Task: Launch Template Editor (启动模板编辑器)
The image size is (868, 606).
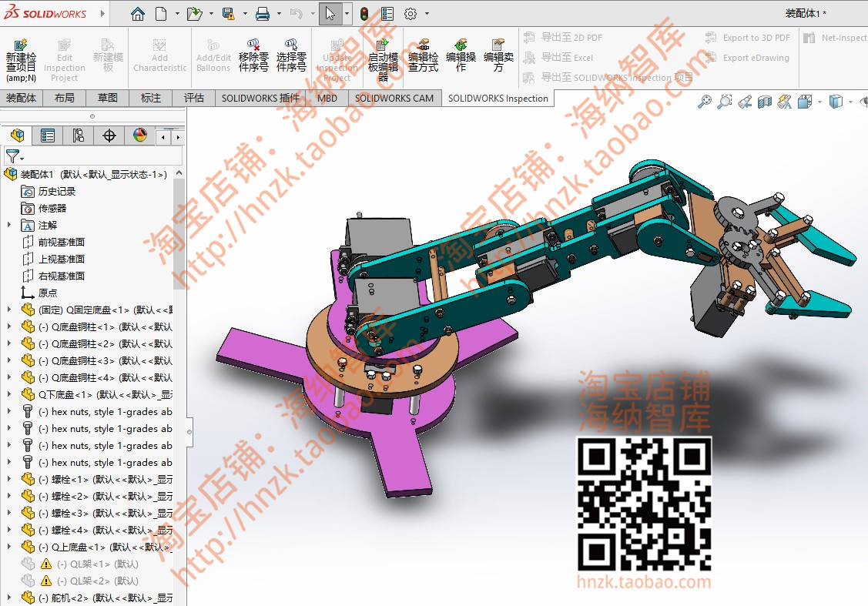Action: click(x=383, y=60)
